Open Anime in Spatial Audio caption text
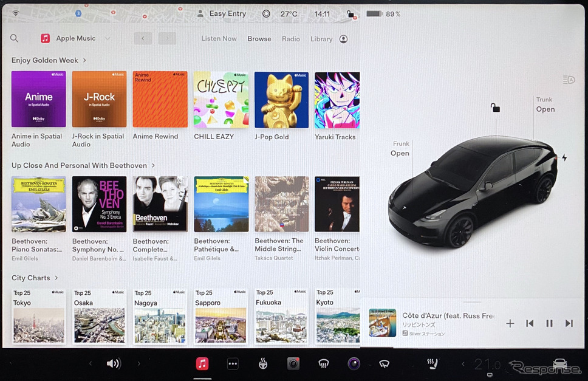 (36, 140)
